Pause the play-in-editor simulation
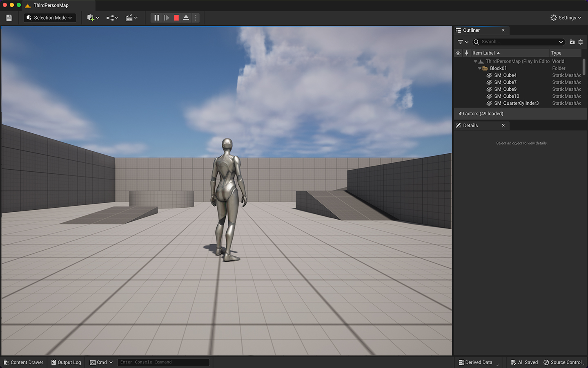 pos(156,18)
